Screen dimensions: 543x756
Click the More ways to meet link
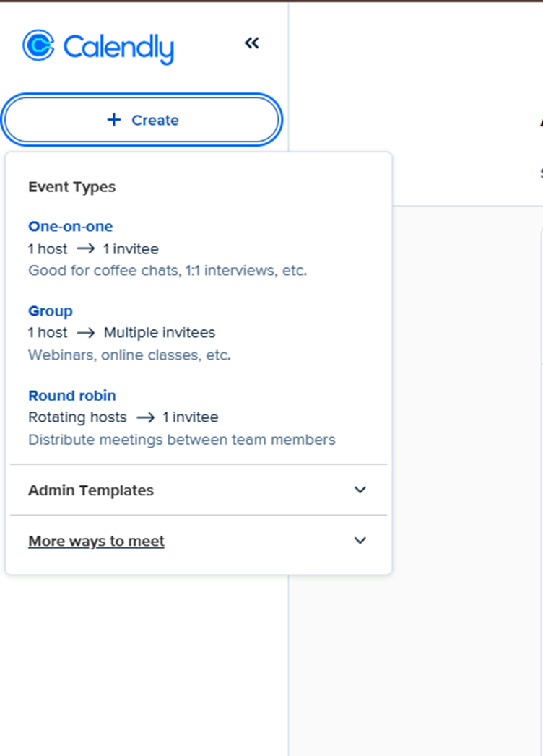96,541
